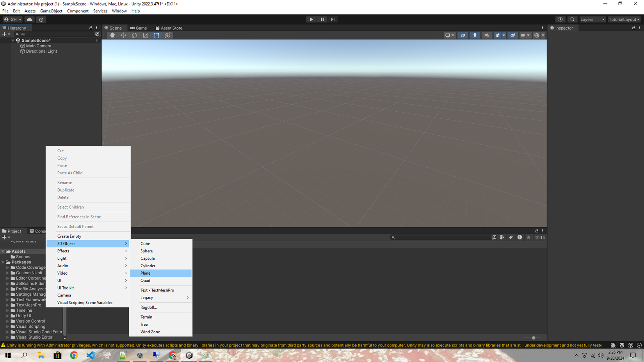The image size is (644, 362).
Task: Open the SampleScene options menu
Action: click(97, 41)
